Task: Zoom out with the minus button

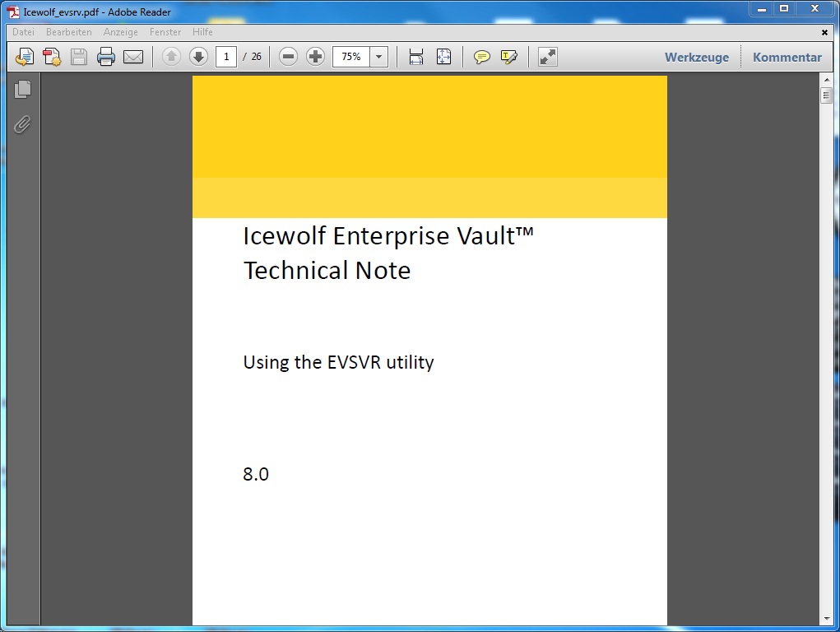Action: coord(288,56)
